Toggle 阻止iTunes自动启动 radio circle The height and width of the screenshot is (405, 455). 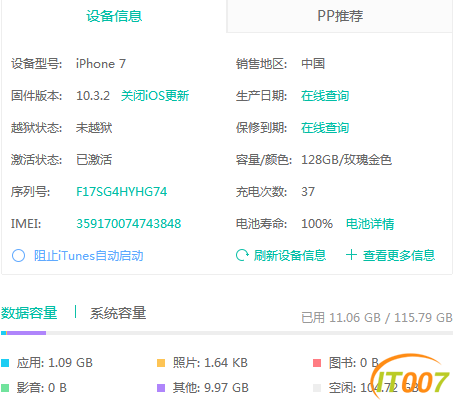pos(18,256)
